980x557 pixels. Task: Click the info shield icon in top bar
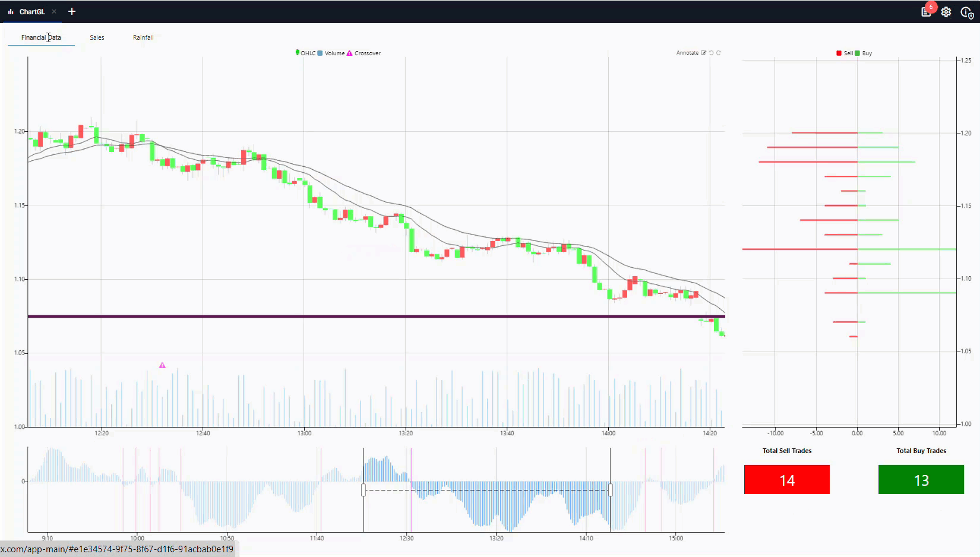(966, 12)
